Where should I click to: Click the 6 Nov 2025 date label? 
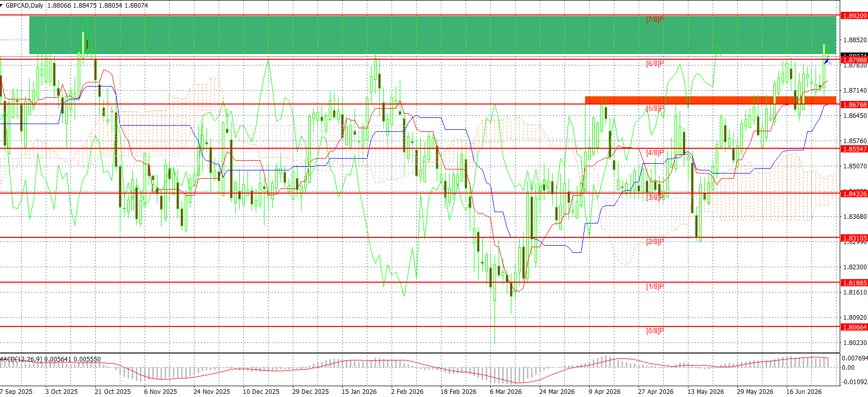coord(161,391)
